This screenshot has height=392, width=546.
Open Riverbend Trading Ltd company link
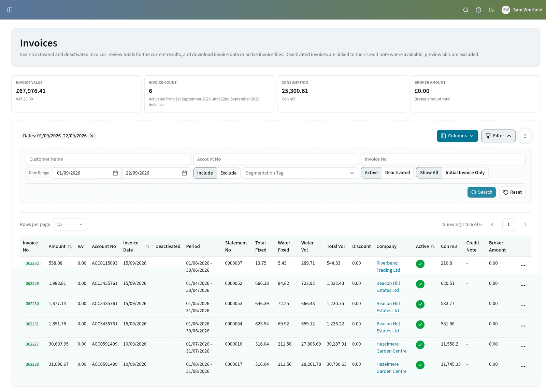tap(388, 267)
